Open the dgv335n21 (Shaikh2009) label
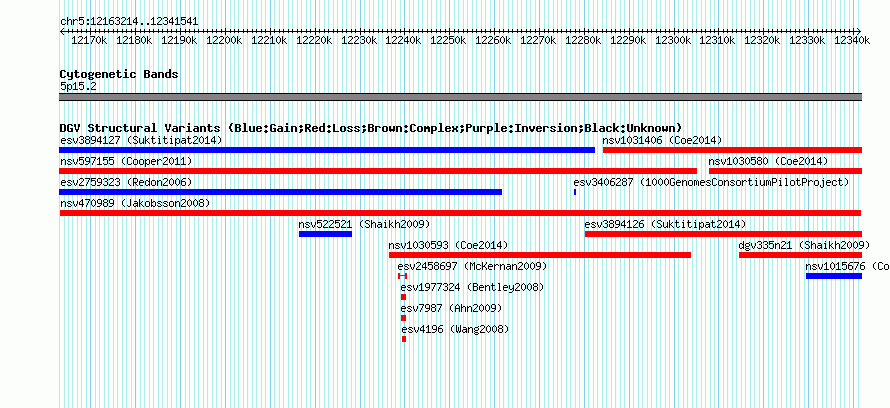 click(x=804, y=246)
